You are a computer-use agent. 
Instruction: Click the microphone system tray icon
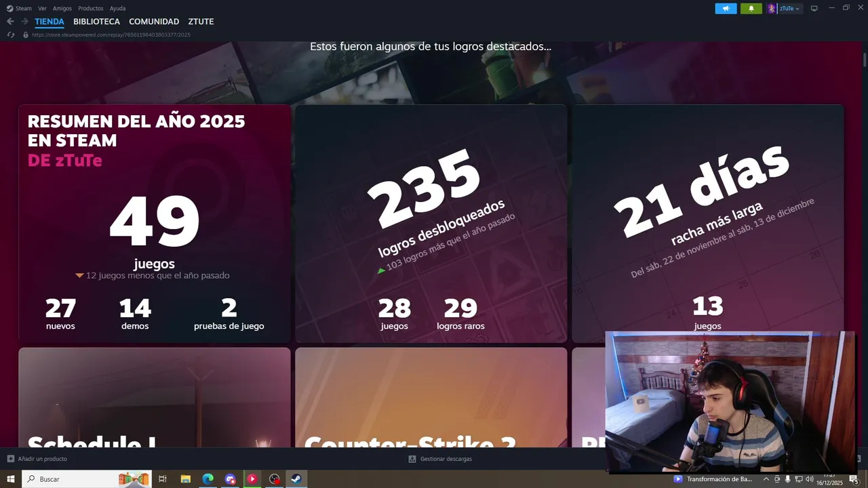[787, 479]
